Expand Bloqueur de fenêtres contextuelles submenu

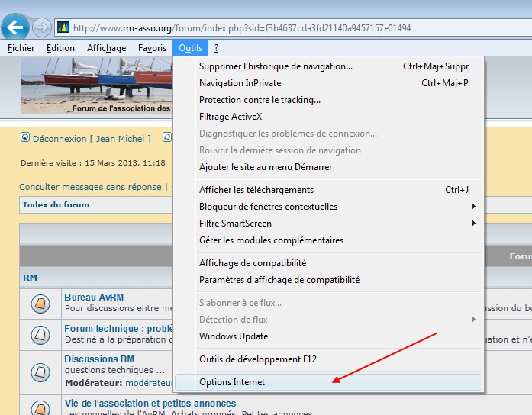pyautogui.click(x=328, y=207)
